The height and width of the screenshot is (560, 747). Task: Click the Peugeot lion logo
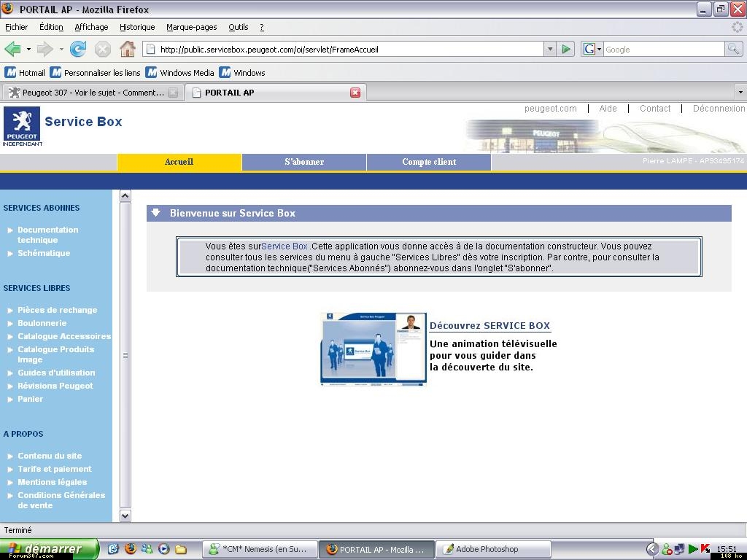[22, 123]
